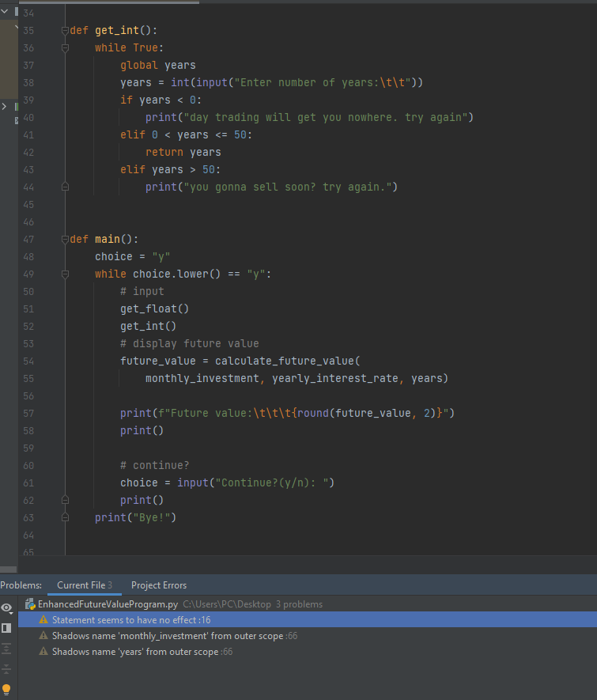This screenshot has width=597, height=700.
Task: Click the 'Continue?(y/n): ' input line
Action: 227,483
